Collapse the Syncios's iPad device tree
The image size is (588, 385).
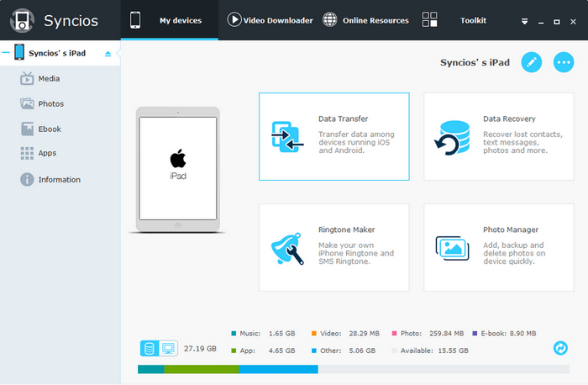(x=108, y=54)
